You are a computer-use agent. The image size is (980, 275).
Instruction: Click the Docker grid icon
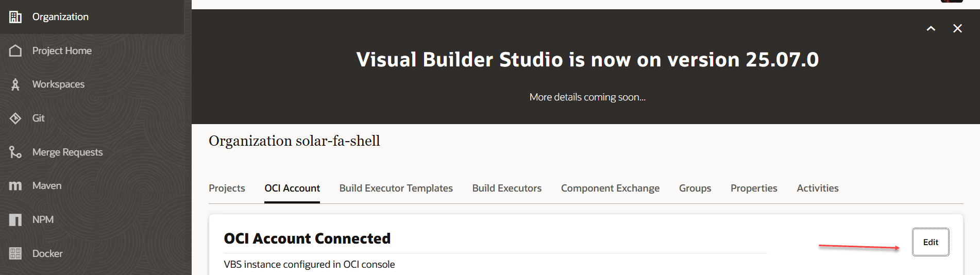tap(15, 253)
